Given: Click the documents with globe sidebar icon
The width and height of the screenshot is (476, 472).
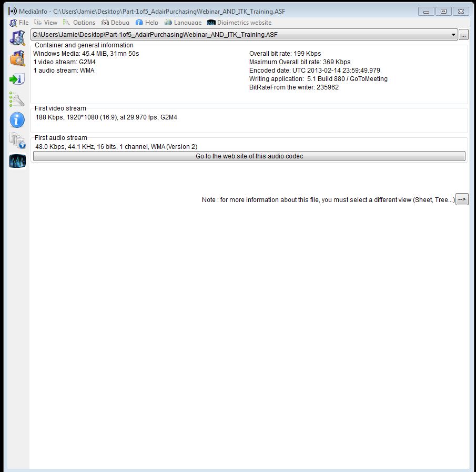Looking at the screenshot, I should point(17,140).
